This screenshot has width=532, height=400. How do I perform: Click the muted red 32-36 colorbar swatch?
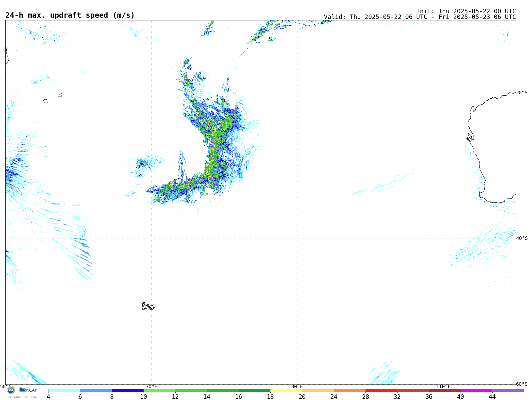pyautogui.click(x=413, y=390)
